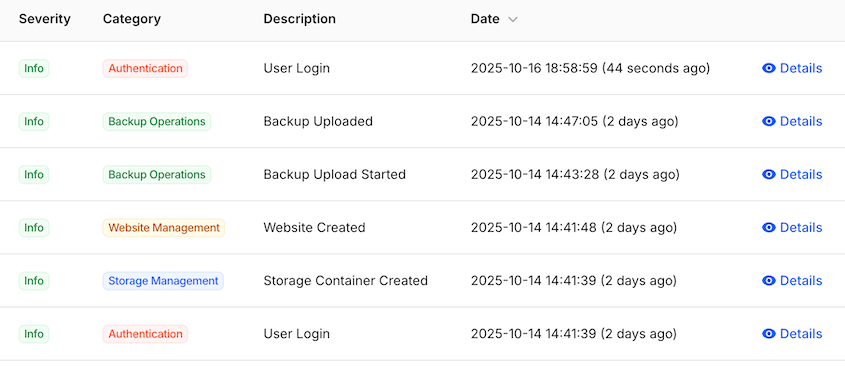The width and height of the screenshot is (845, 369).
Task: Click the eye icon in Website Created row
Action: [x=768, y=227]
